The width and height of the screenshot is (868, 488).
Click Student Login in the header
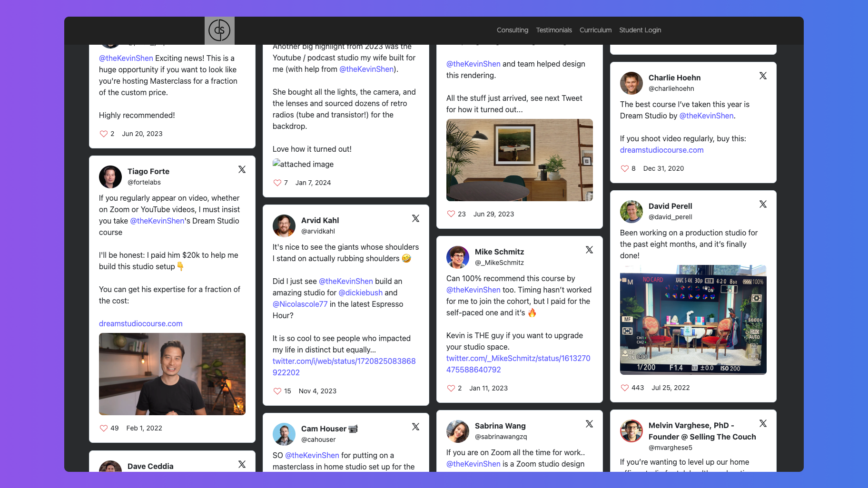[x=640, y=30]
